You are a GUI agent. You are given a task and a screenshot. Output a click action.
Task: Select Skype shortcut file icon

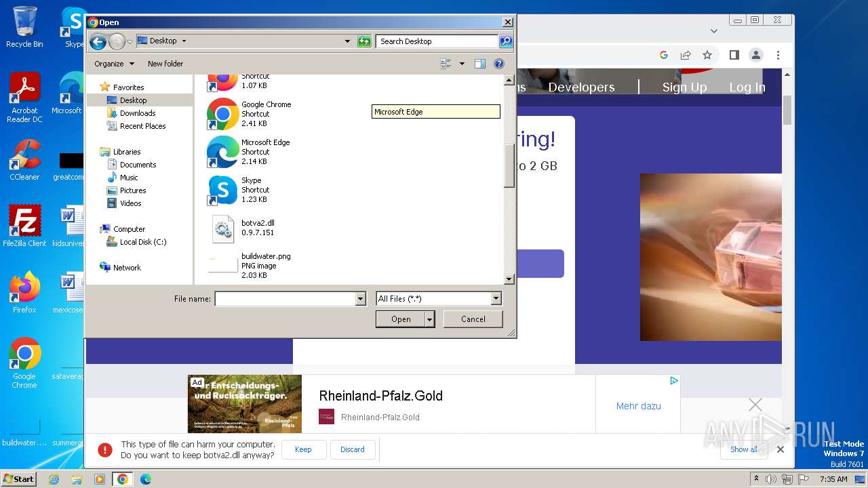(x=222, y=190)
